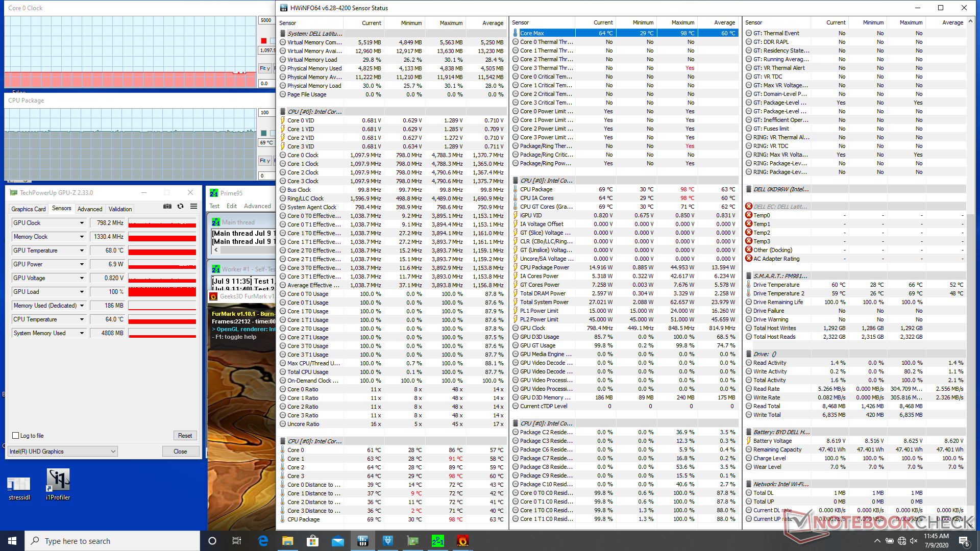Click the FurMark window title icon
This screenshot has height=551, width=980.
213,296
